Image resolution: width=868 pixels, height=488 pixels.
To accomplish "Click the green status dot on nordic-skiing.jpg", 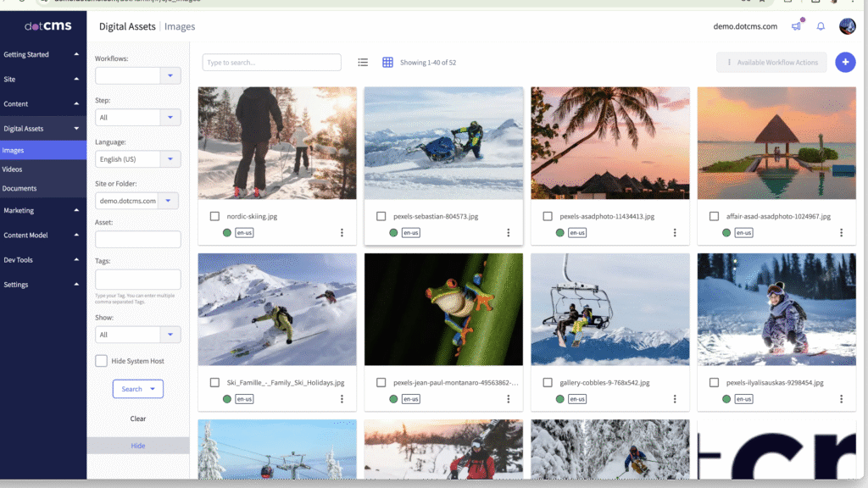I will 227,233.
